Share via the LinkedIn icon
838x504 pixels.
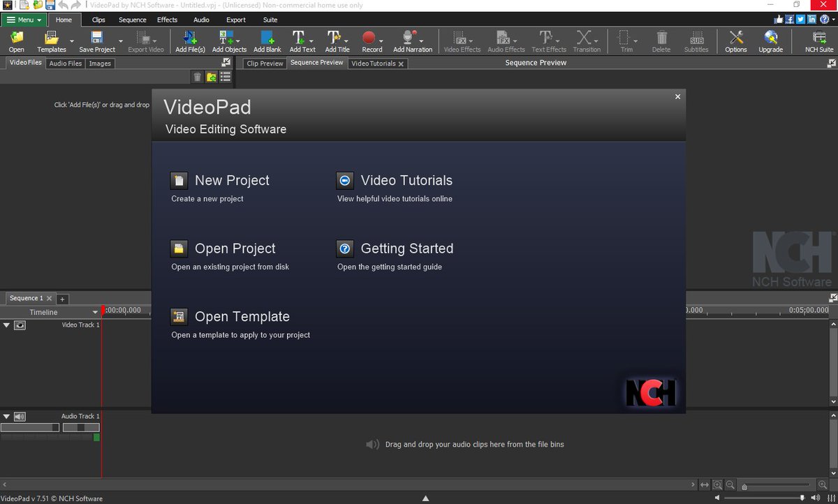(811, 20)
